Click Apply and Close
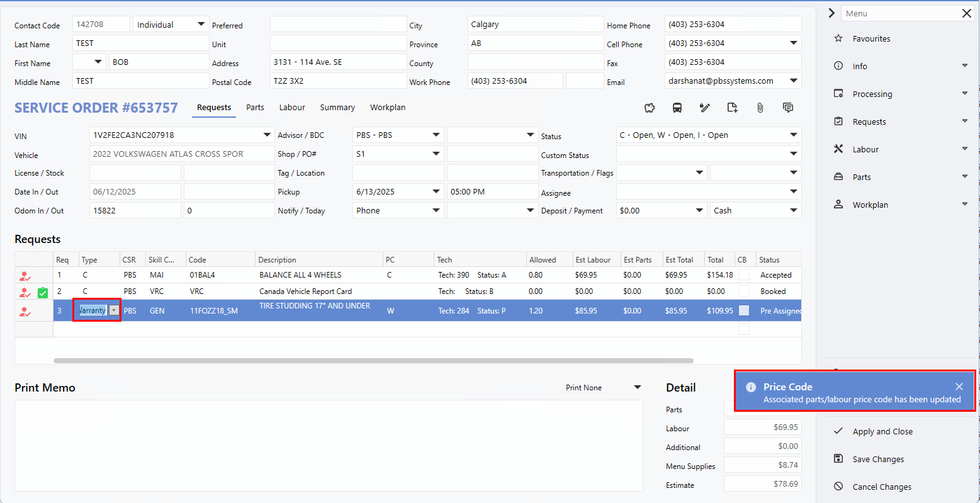Viewport: 980px width, 503px height. tap(882, 432)
